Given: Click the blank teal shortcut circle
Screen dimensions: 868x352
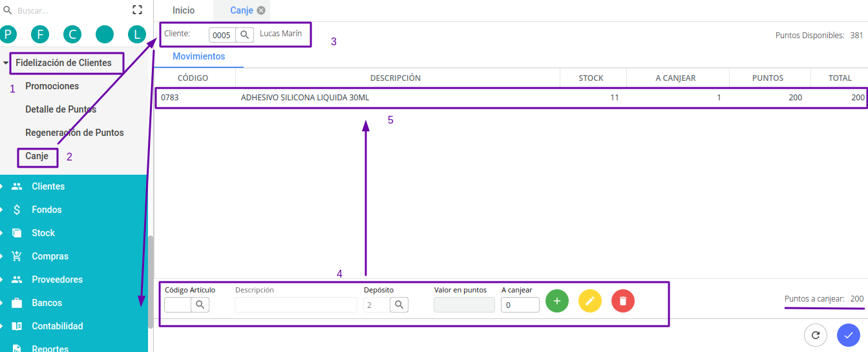Looking at the screenshot, I should tap(105, 34).
